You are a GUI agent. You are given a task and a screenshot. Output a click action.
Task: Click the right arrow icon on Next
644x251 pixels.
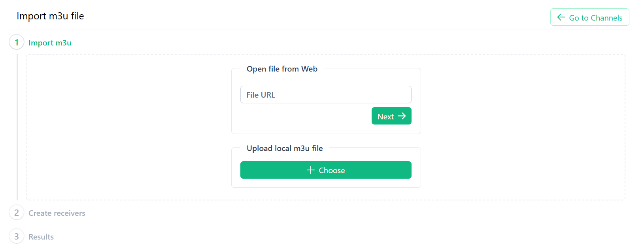click(402, 116)
